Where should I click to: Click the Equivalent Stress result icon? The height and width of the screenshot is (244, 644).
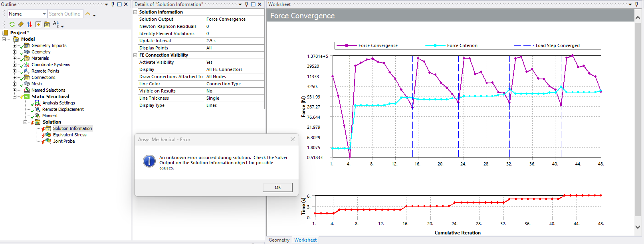click(x=48, y=135)
